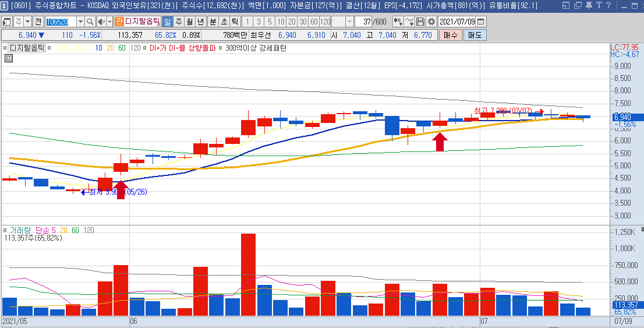Click the '300억이상 강세패턴' label
The height and width of the screenshot is (328, 644).
click(x=256, y=48)
